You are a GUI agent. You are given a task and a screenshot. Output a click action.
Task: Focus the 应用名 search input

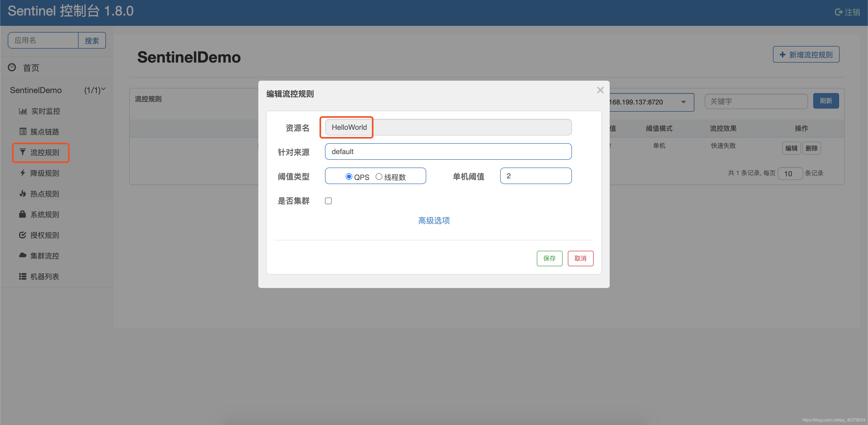coord(43,41)
